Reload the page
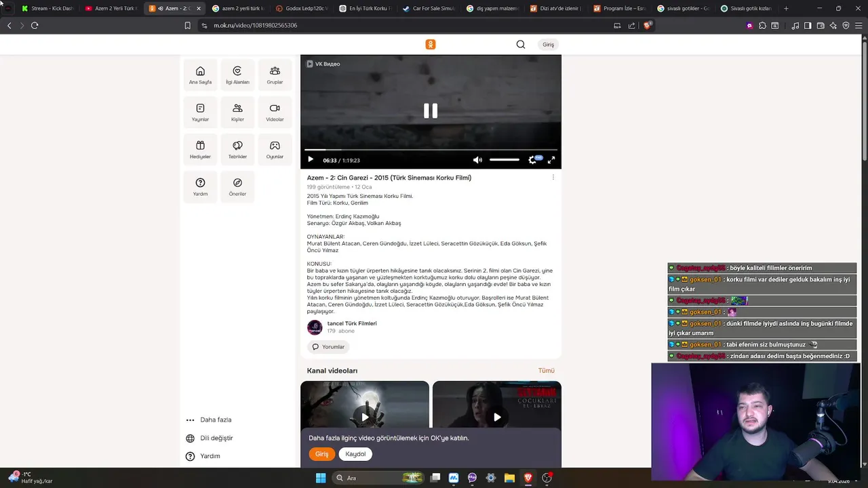This screenshot has width=868, height=488. [35, 25]
